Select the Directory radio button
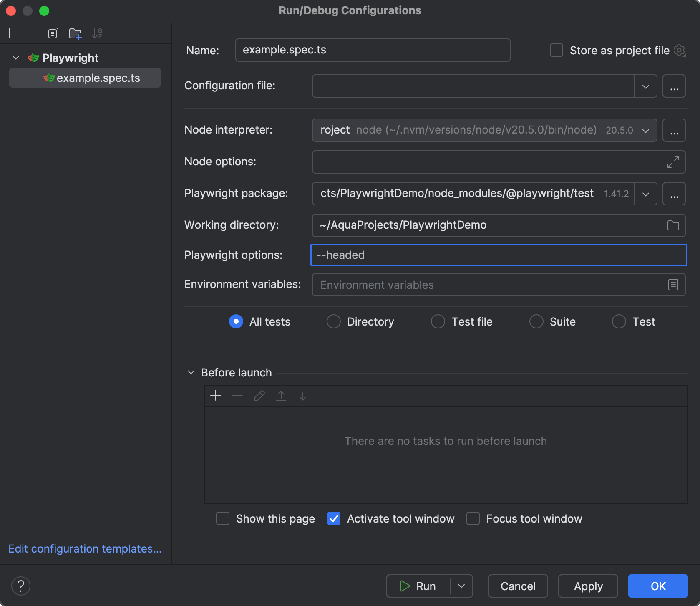The image size is (700, 606). [x=334, y=321]
